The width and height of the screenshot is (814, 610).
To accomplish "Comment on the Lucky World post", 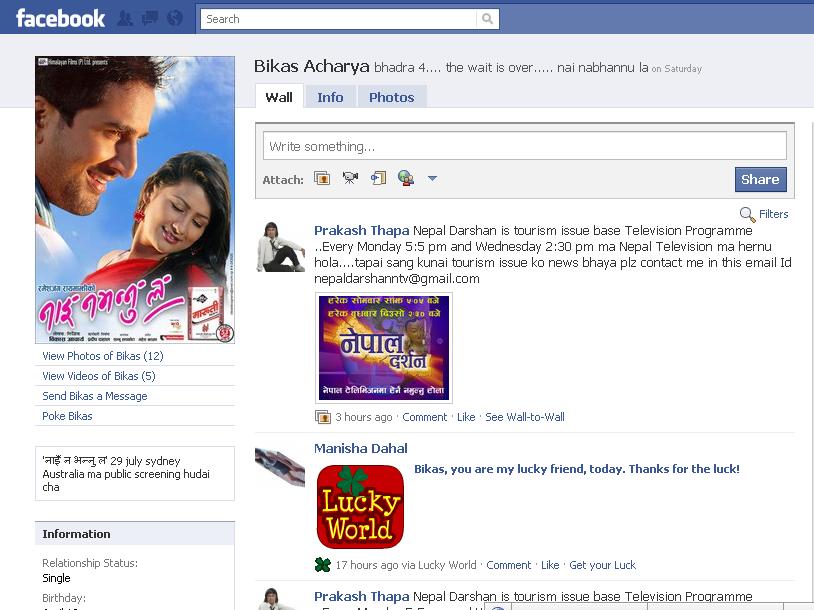I will 509,565.
